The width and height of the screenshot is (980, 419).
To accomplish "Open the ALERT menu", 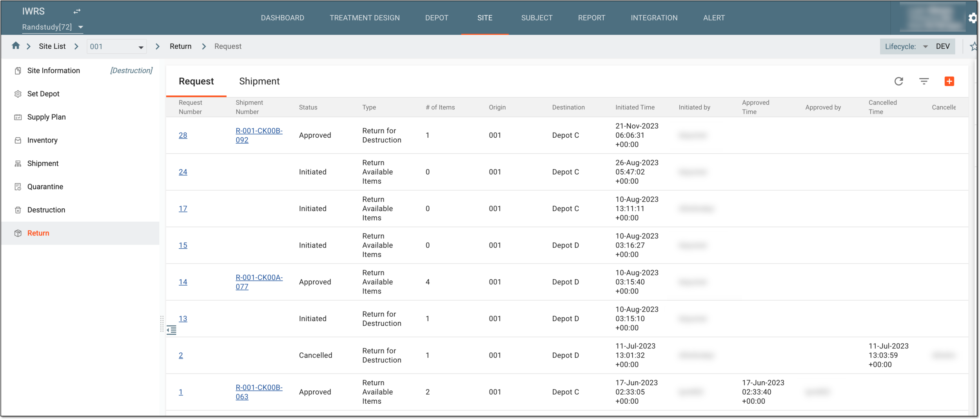I will 714,18.
